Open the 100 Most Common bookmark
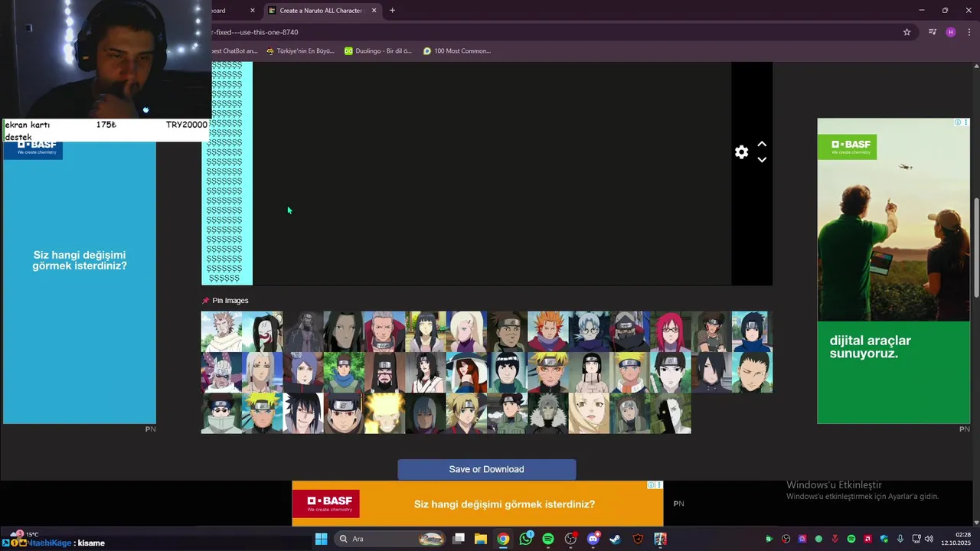 tap(457, 51)
